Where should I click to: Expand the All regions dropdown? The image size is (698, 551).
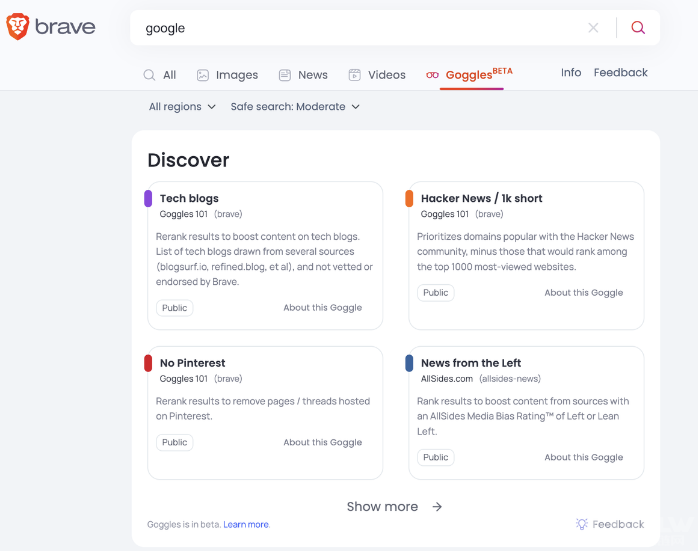(182, 107)
